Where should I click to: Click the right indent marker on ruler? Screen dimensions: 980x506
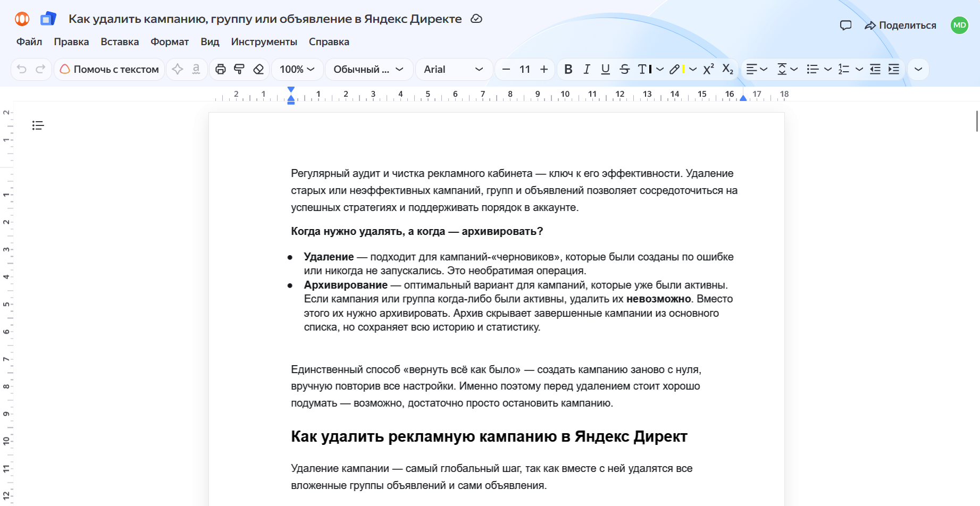[x=743, y=97]
